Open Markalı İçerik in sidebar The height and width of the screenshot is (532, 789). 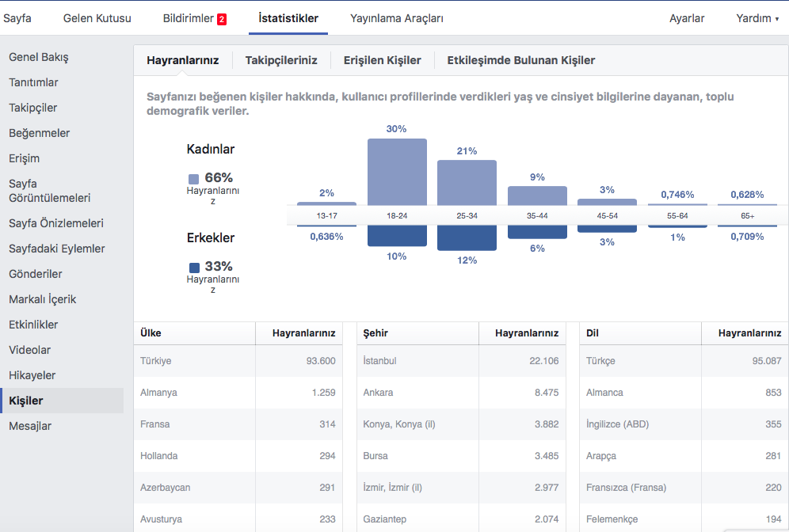pos(42,299)
